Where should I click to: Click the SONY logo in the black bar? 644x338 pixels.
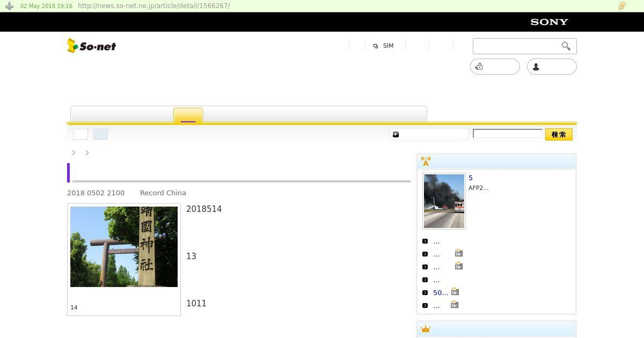(549, 22)
